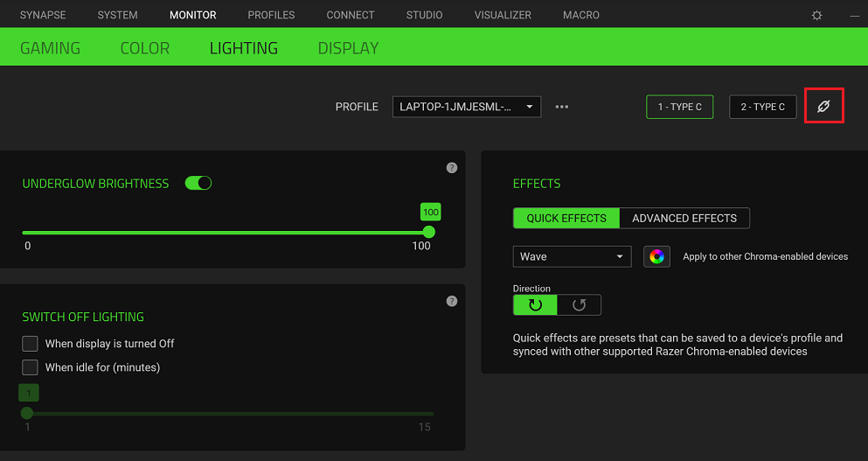Screen dimensions: 868x461
Task: Open help for Underglow Brightness
Action: point(452,168)
